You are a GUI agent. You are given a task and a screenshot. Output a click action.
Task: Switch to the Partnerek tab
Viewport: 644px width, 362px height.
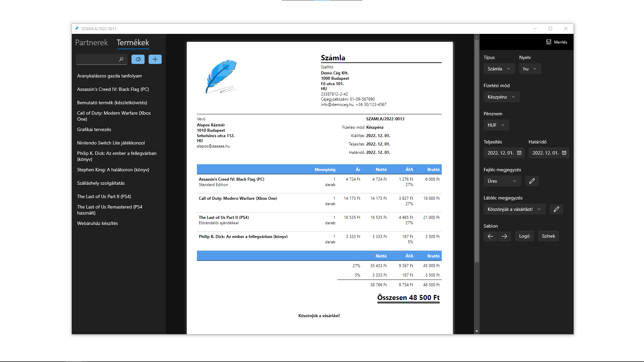[x=91, y=43]
